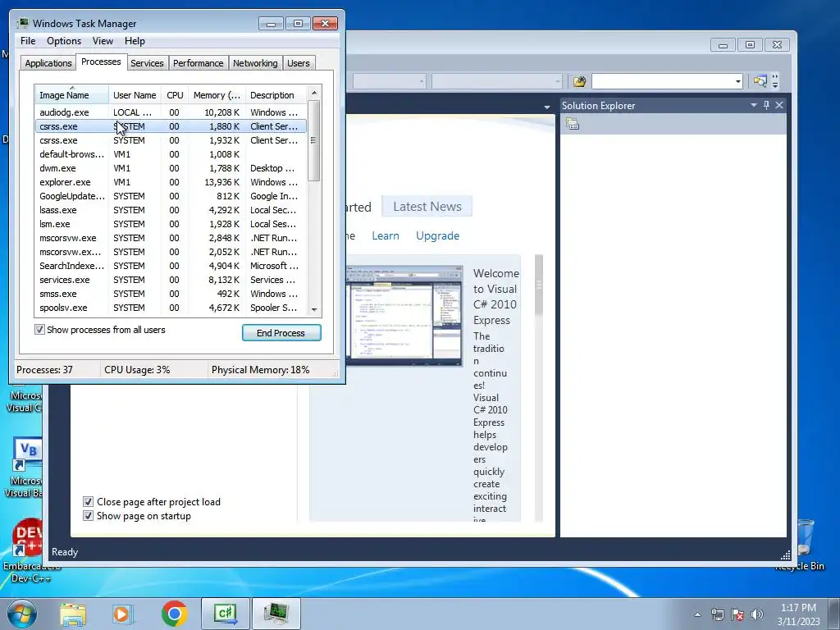This screenshot has height=630, width=840.
Task: Open Action Center flag icon in tray
Action: pyautogui.click(x=737, y=614)
